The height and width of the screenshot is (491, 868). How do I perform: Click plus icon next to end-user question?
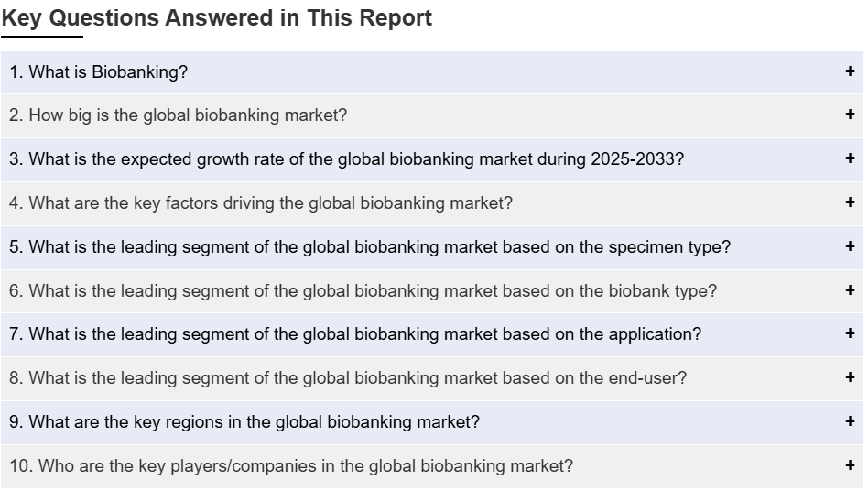pyautogui.click(x=850, y=377)
